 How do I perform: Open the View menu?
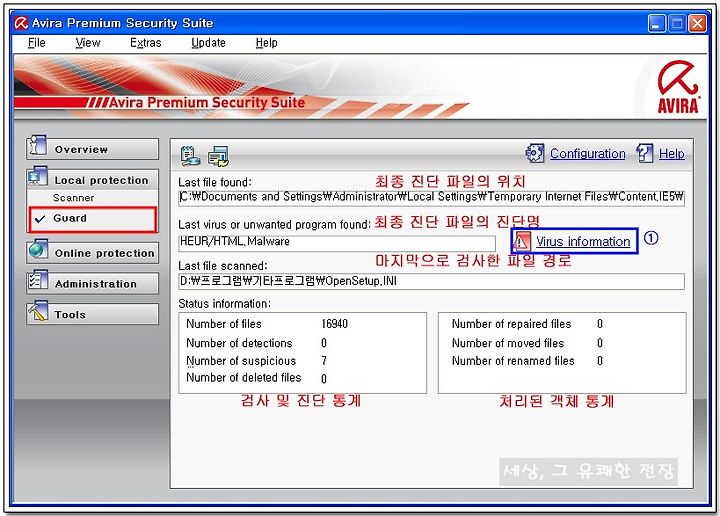pos(88,43)
